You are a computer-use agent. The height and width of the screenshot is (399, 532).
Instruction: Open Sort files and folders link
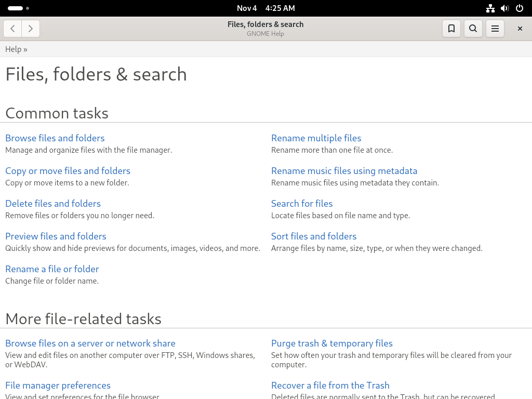(x=314, y=236)
